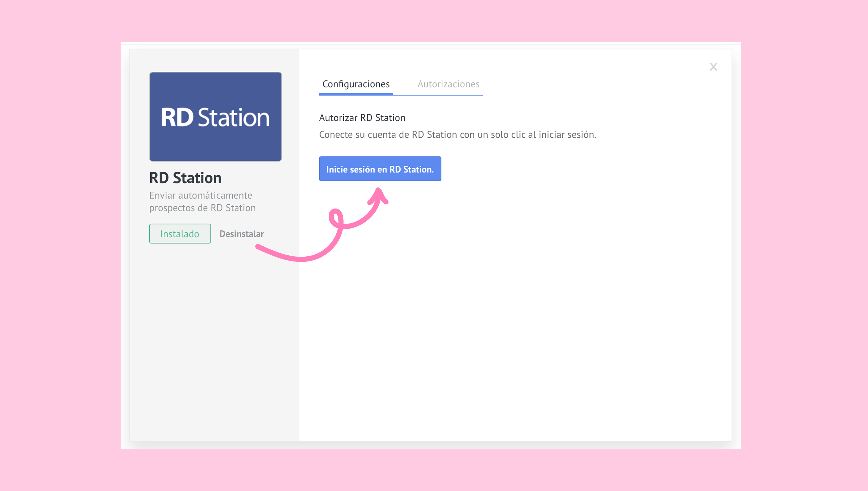Select the Configuraciones tab
Image resolution: width=868 pixels, height=491 pixels.
tap(356, 84)
